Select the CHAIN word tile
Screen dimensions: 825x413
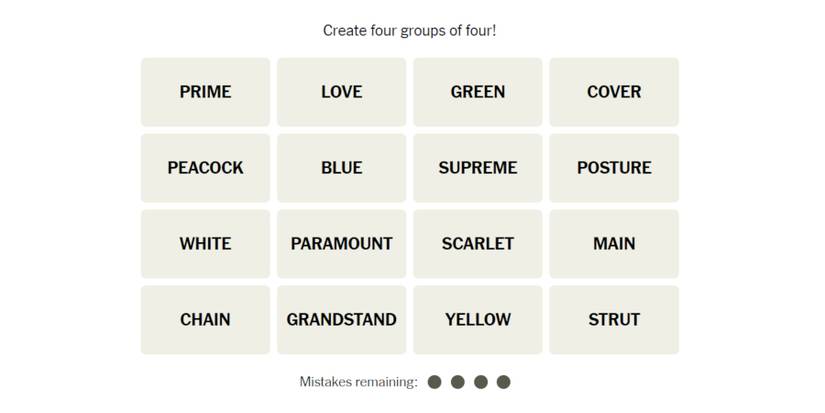coord(205,320)
